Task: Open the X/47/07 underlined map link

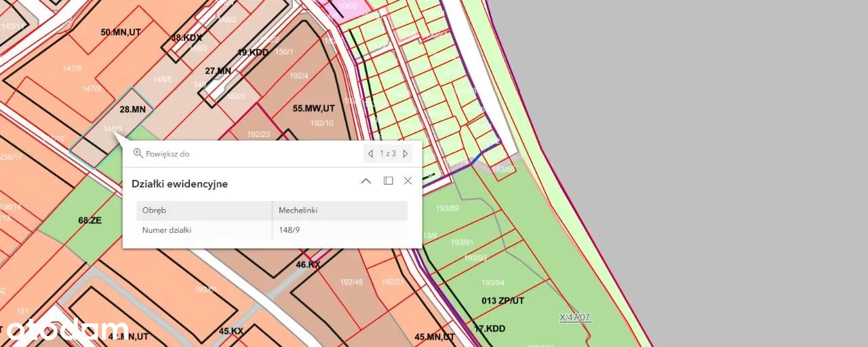Action: [575, 317]
